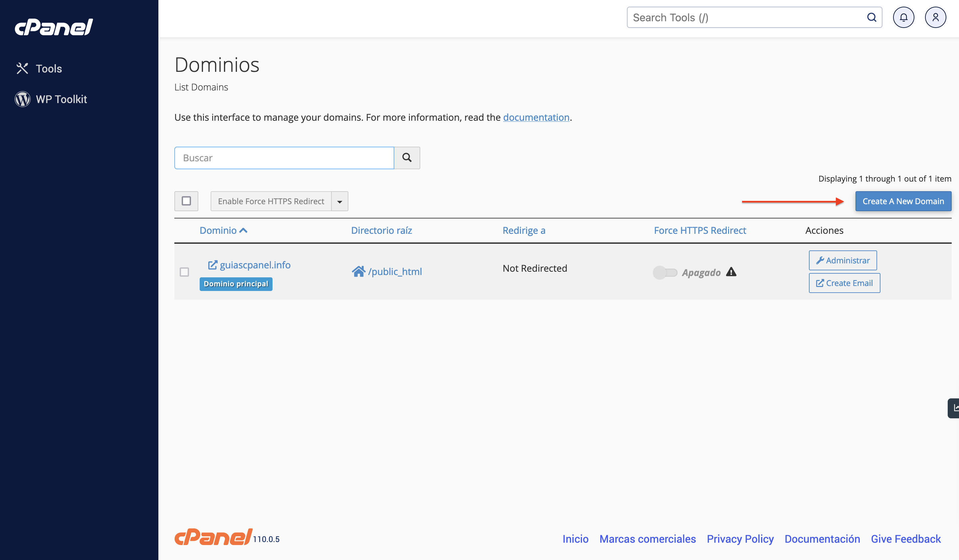Sort by Directorio raíz column
This screenshot has width=959, height=560.
point(381,230)
